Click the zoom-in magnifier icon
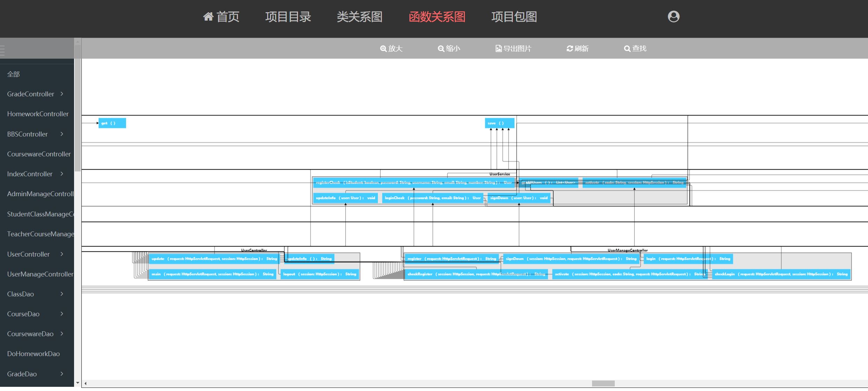 pyautogui.click(x=383, y=49)
